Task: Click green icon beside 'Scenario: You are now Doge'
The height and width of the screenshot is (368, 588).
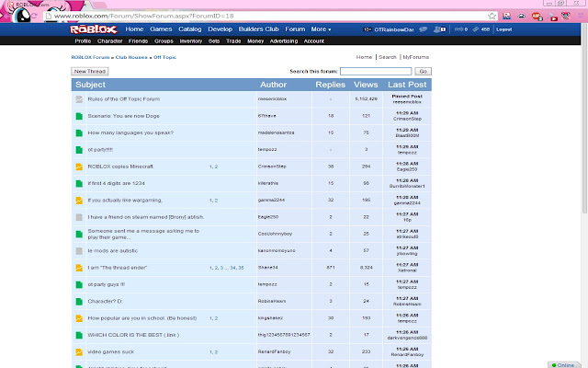Action: coord(79,116)
